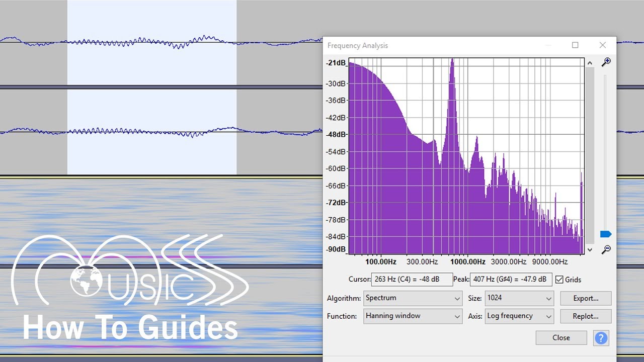Click the 100.00Hz frequency axis label
The width and height of the screenshot is (644, 362).
click(381, 262)
